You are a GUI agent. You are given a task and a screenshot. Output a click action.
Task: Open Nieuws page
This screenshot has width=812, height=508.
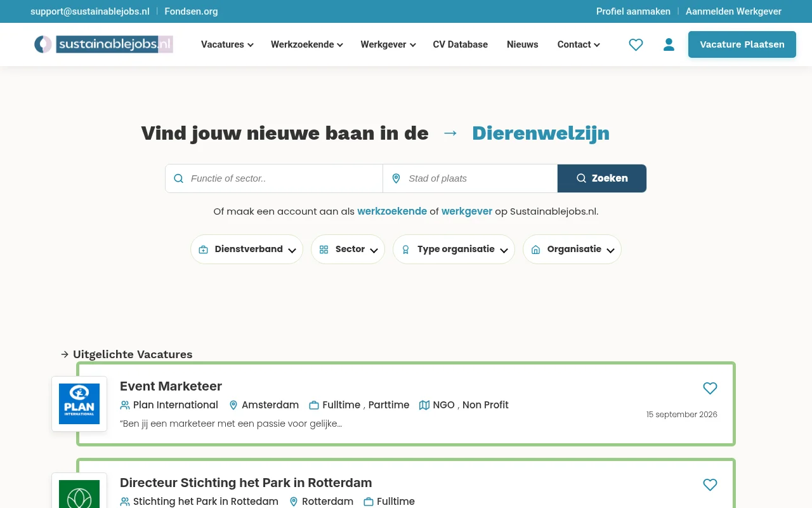[x=523, y=44]
